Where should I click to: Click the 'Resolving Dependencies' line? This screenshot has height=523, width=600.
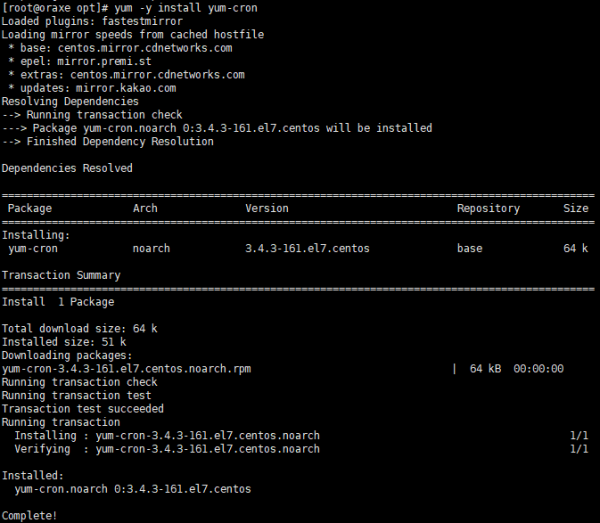coord(70,101)
